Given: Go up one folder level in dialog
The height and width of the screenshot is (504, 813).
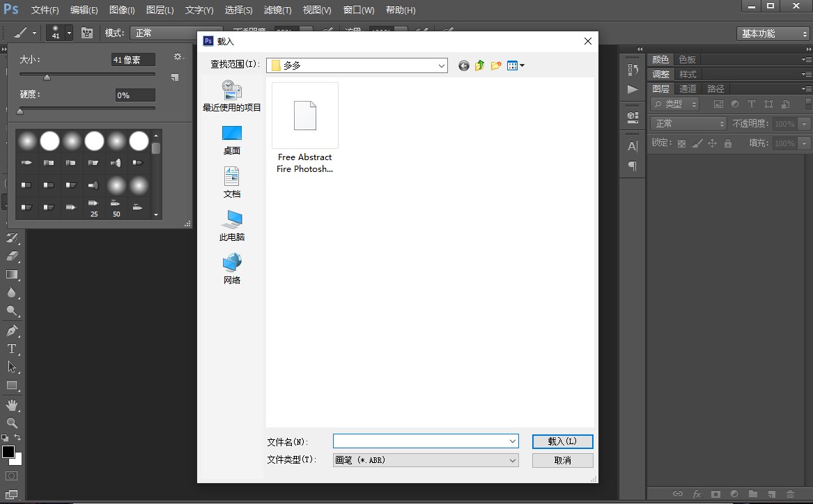Looking at the screenshot, I should 479,65.
